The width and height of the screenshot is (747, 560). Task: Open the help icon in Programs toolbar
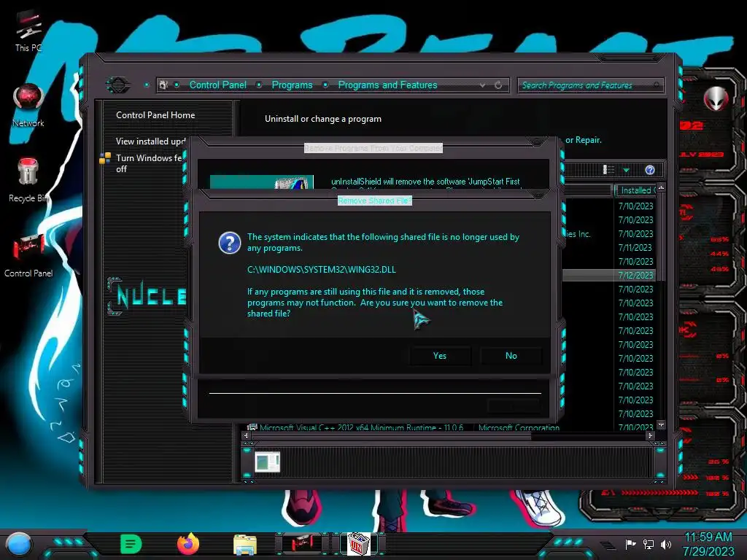(650, 170)
